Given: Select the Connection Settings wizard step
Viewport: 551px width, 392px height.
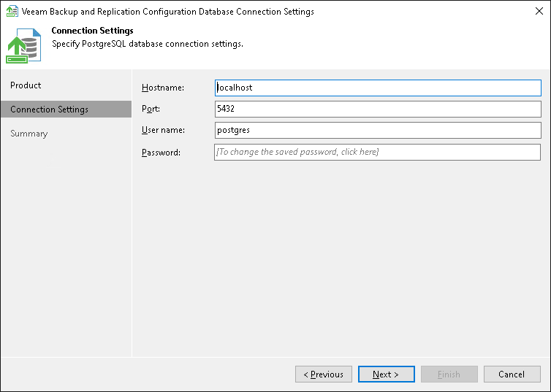Looking at the screenshot, I should pyautogui.click(x=66, y=109).
